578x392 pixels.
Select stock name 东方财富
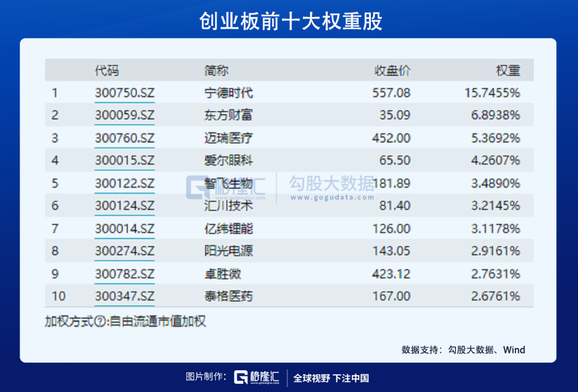pyautogui.click(x=228, y=115)
